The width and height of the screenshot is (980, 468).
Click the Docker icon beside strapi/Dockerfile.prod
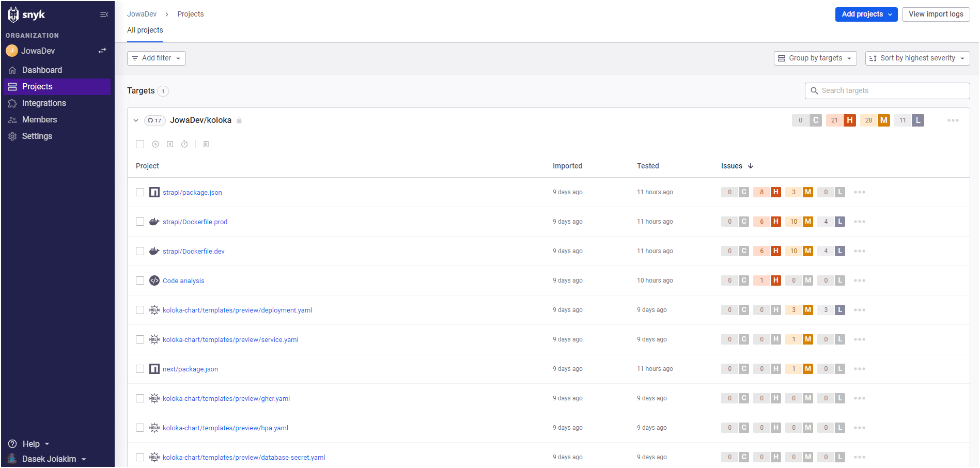point(154,222)
